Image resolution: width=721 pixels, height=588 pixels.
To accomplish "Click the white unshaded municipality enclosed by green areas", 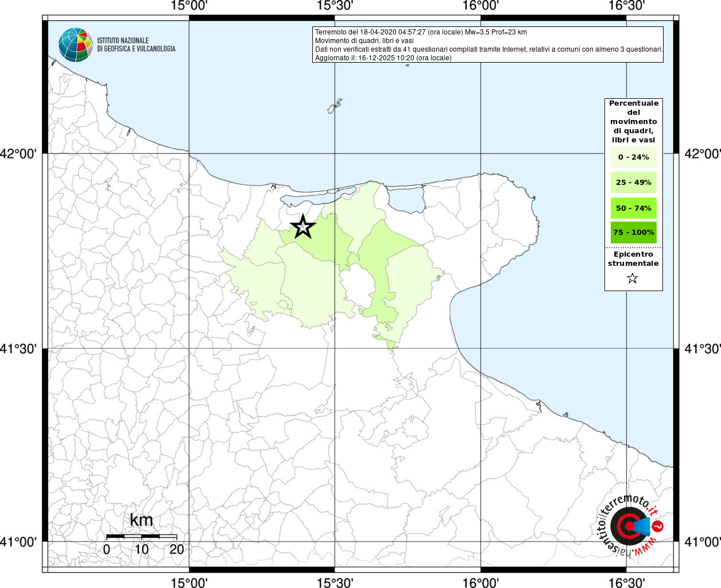I will 356,285.
